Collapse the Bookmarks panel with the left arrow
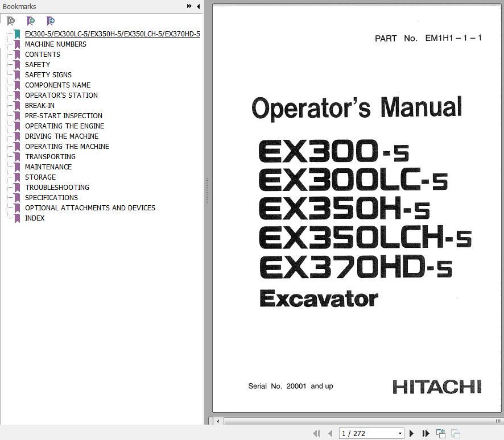 pyautogui.click(x=198, y=6)
